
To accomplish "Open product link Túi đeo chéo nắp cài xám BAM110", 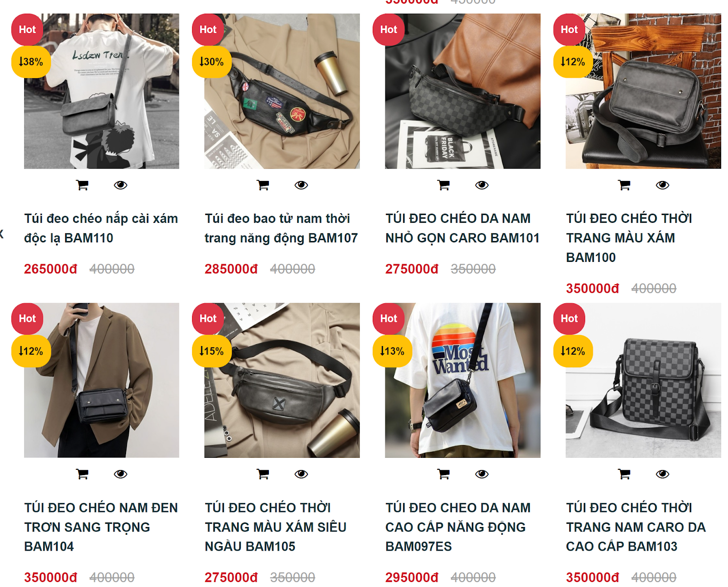I will tap(101, 228).
